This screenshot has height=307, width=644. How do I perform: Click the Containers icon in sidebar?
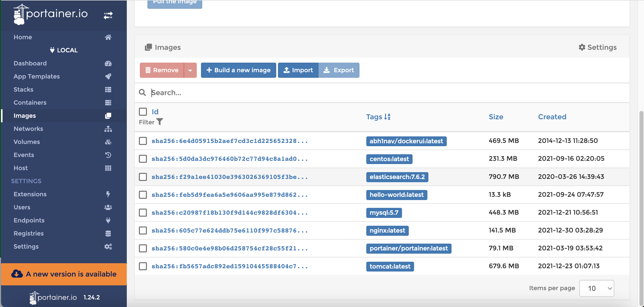click(x=108, y=102)
